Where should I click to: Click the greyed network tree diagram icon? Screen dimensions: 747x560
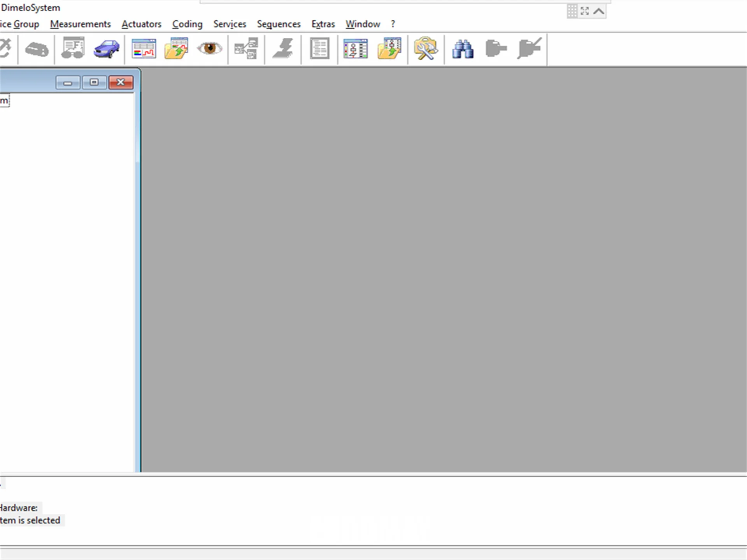[246, 49]
